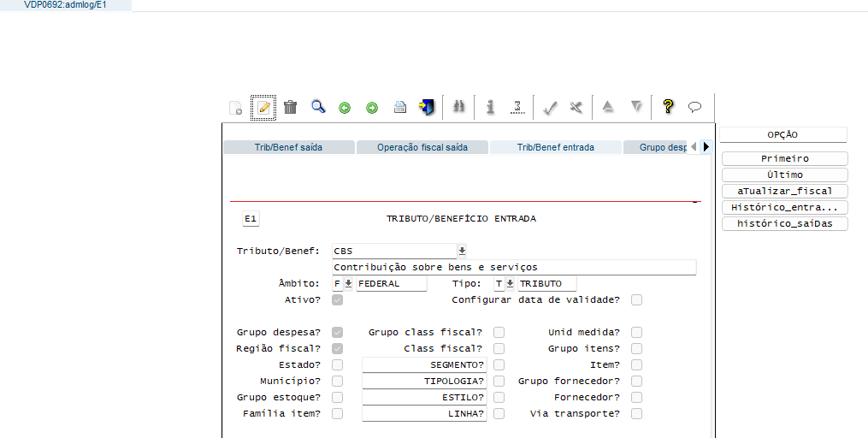Image resolution: width=868 pixels, height=438 pixels.
Task: Click the hourglass icon in toolbar
Action: coord(517,107)
